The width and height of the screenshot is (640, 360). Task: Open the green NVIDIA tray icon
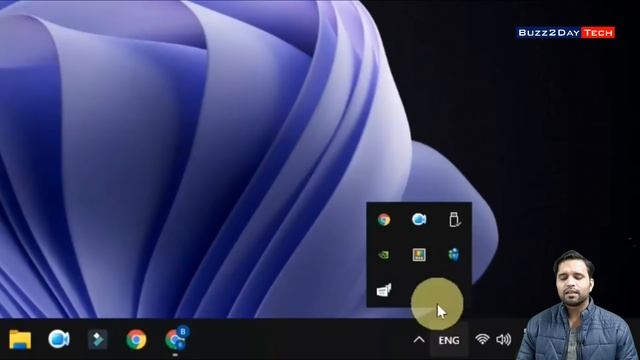[384, 255]
